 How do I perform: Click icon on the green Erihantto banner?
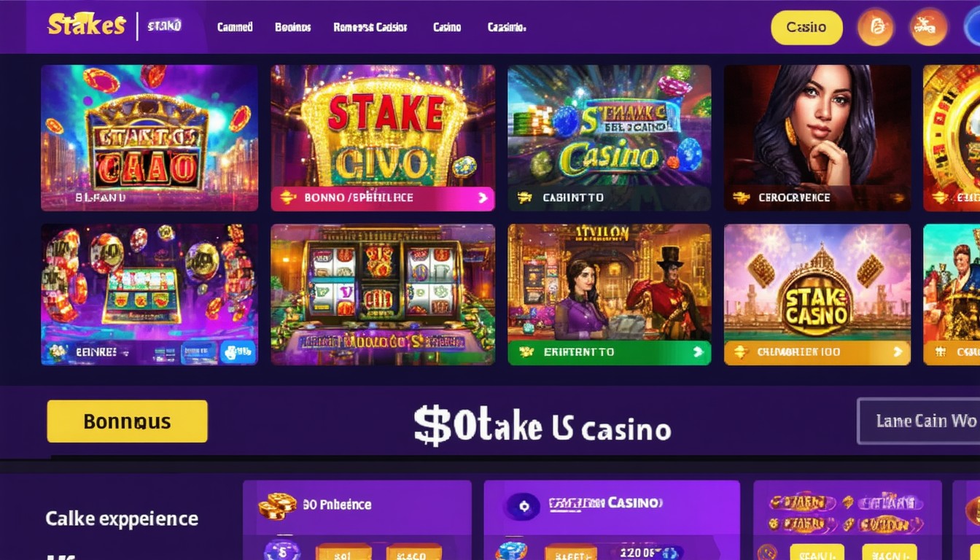coord(526,352)
